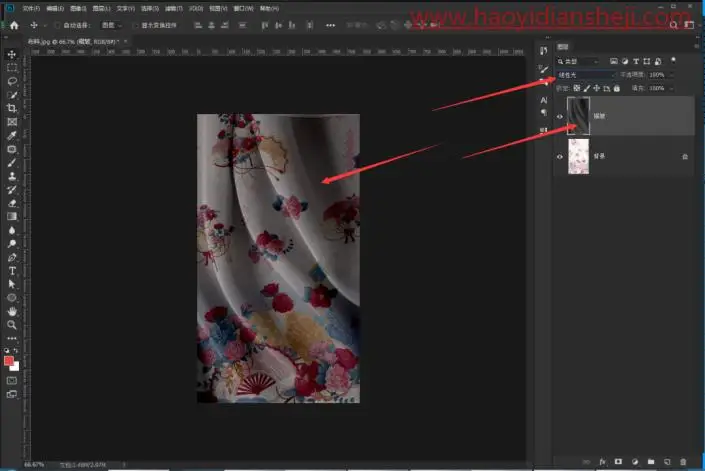Open the fill 100% slider dropdown
Screen dimensions: 705x471
click(672, 88)
